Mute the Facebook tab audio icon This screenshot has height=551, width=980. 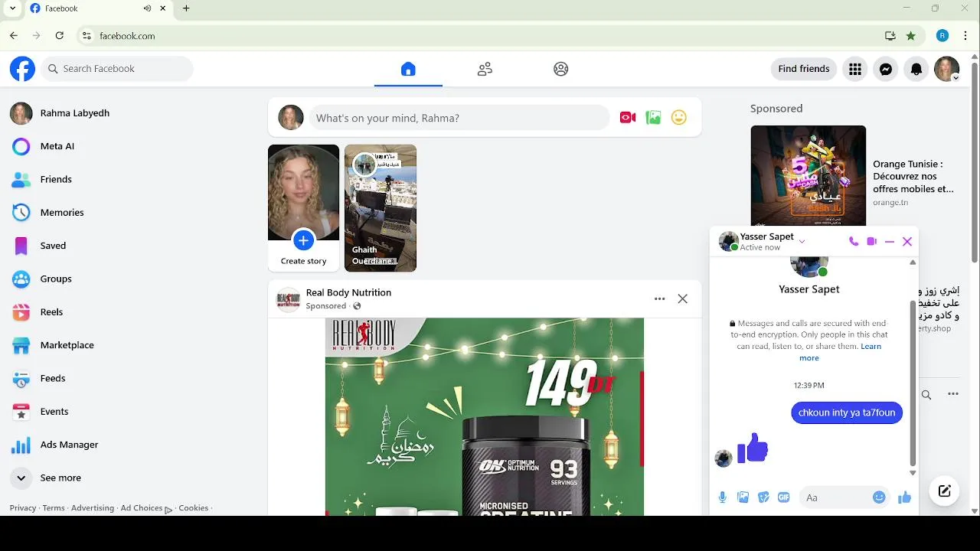coord(147,8)
